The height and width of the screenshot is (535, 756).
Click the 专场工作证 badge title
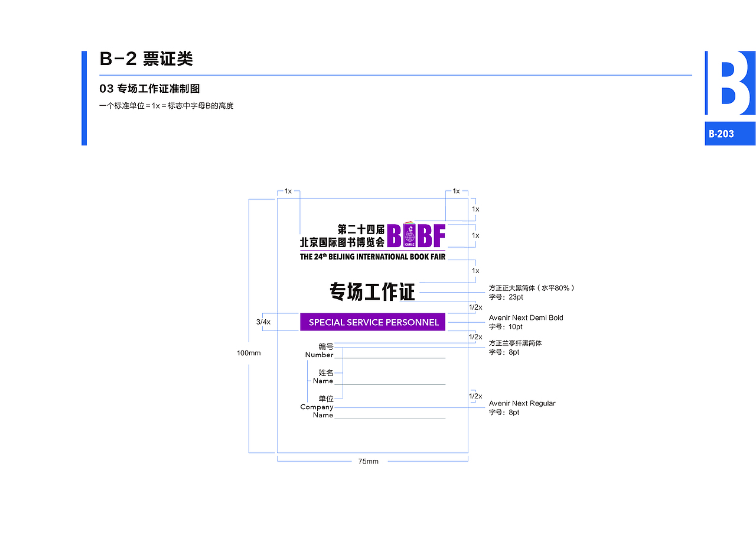pos(372,291)
